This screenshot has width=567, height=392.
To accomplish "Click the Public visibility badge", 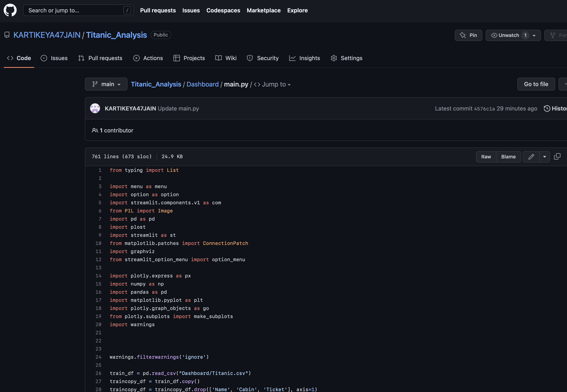I will point(161,35).
